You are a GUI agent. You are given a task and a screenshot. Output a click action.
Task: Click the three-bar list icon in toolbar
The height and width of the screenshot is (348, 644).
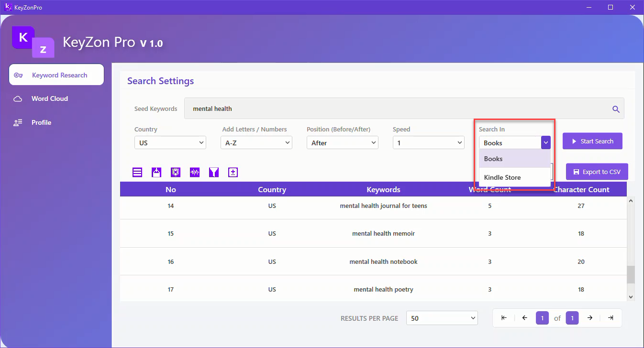click(137, 173)
